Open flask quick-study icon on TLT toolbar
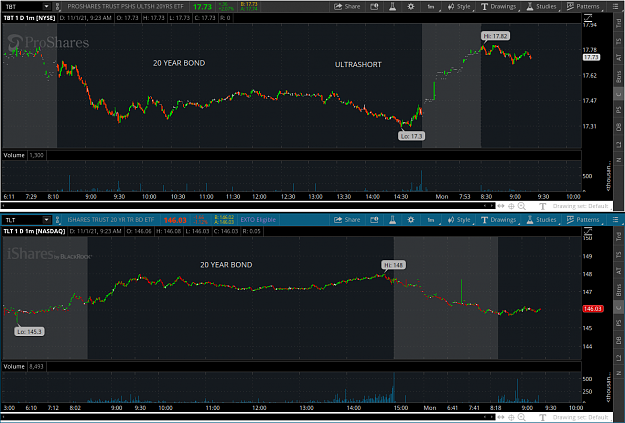 pyautogui.click(x=393, y=220)
